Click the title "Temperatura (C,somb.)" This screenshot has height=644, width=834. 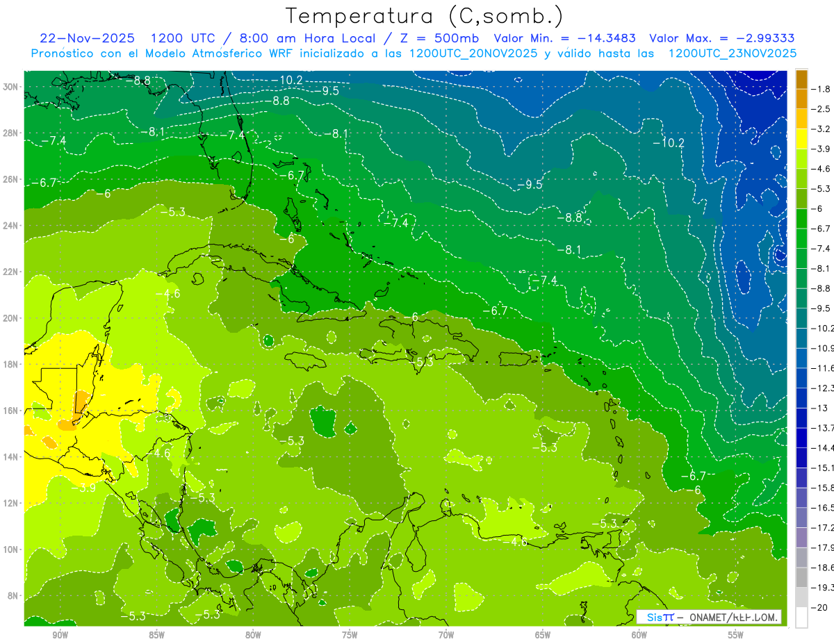click(x=425, y=16)
